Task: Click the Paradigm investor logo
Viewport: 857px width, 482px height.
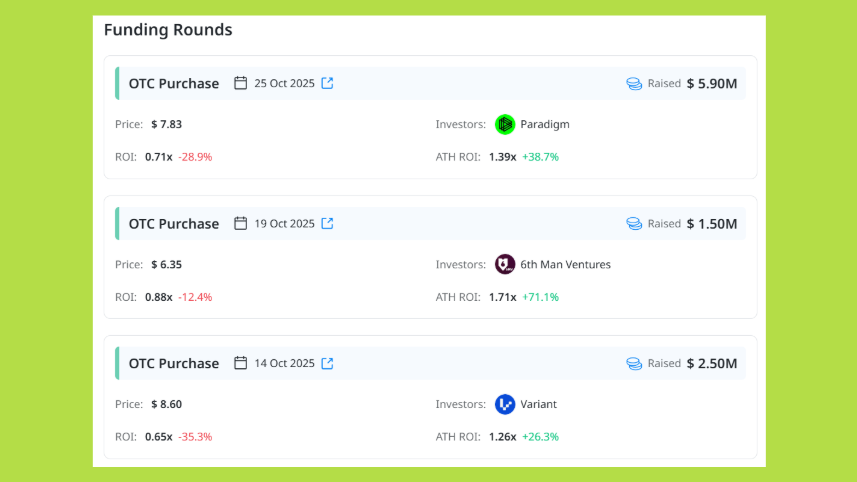Action: [x=505, y=124]
